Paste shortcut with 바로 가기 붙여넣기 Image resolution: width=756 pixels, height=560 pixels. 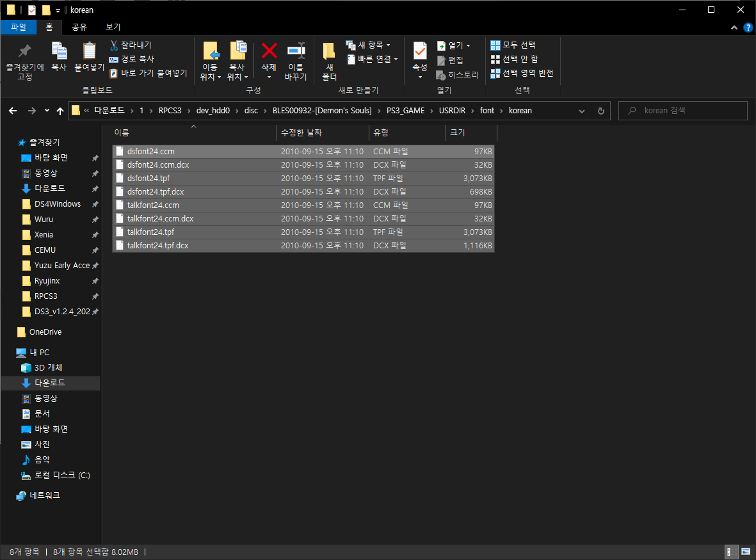click(148, 73)
